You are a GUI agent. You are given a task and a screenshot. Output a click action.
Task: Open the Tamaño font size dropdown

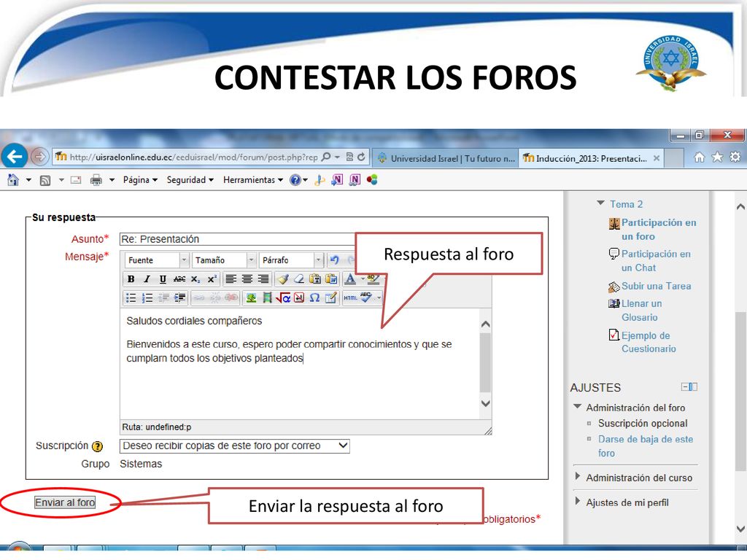224,260
